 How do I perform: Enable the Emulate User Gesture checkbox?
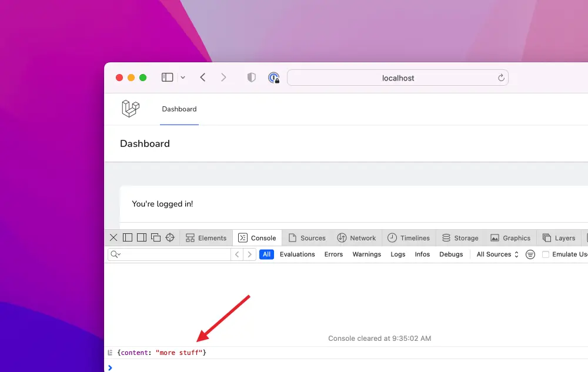[546, 254]
